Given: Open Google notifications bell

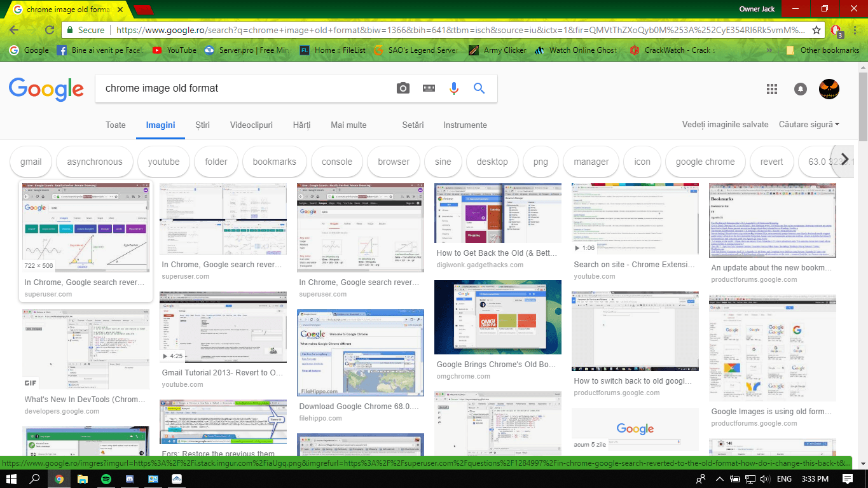Looking at the screenshot, I should (x=801, y=89).
